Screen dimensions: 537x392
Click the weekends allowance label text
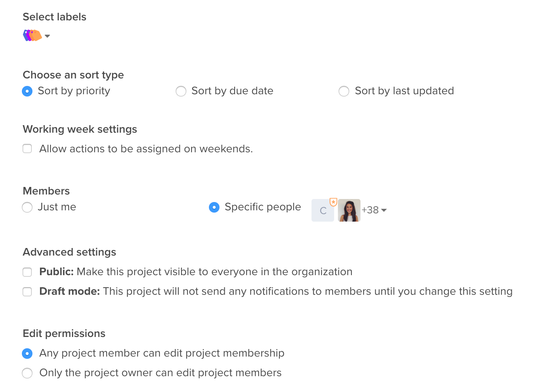[146, 149]
